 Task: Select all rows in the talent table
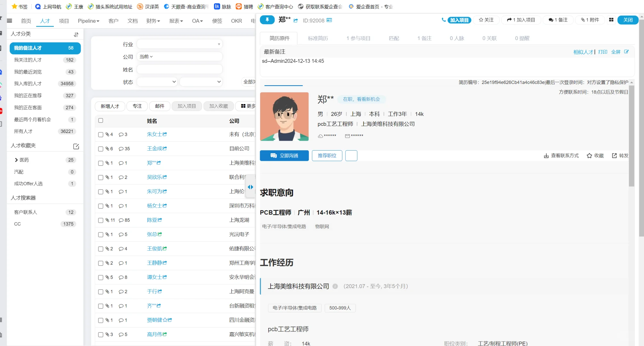pos(101,120)
